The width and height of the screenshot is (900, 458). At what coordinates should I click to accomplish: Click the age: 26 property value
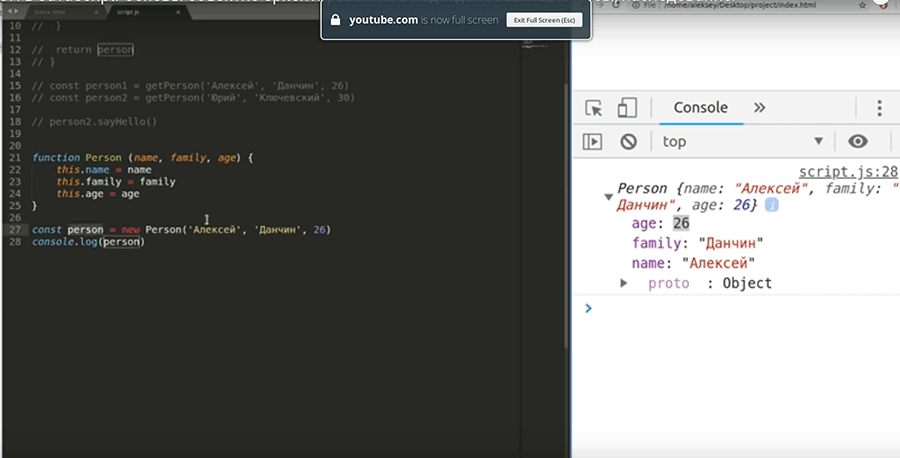pyautogui.click(x=681, y=223)
